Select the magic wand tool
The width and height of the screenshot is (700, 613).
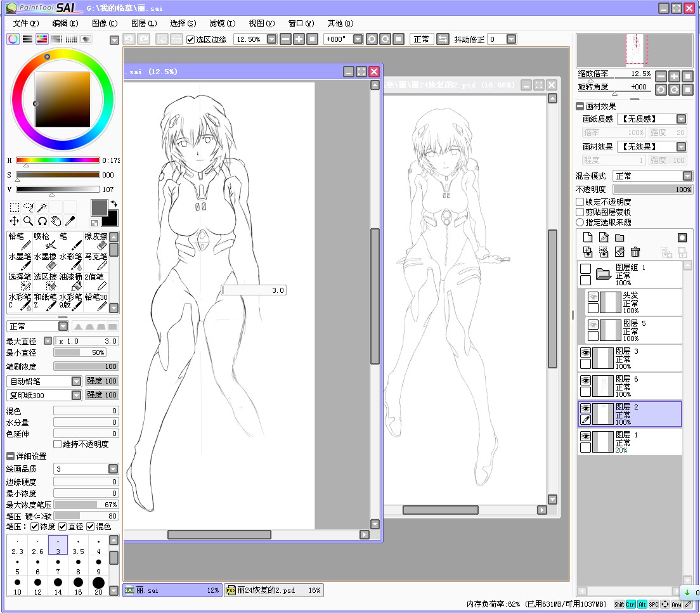(x=42, y=207)
